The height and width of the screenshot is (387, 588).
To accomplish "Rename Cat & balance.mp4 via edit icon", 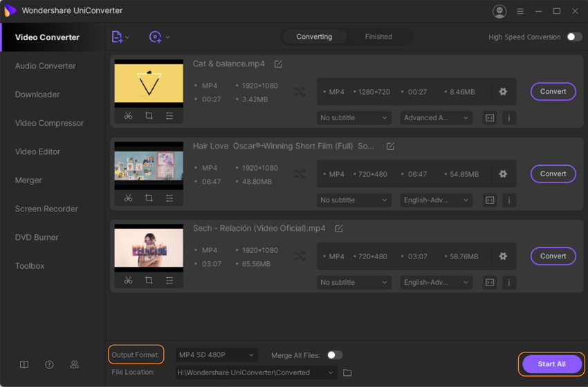I will coord(278,64).
